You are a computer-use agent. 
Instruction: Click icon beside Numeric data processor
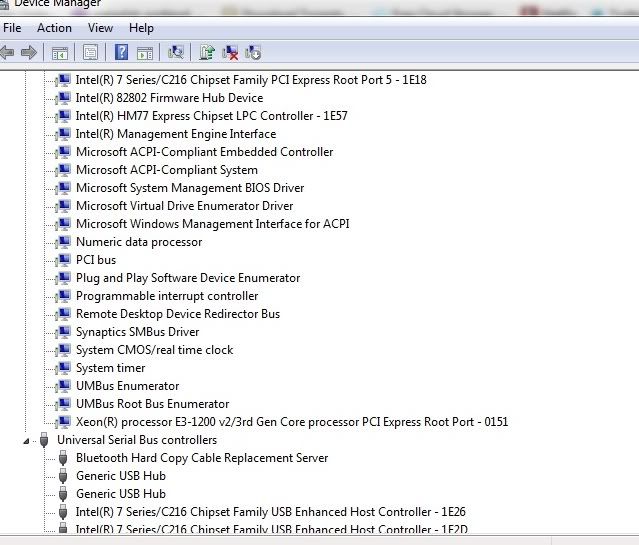pyautogui.click(x=64, y=242)
